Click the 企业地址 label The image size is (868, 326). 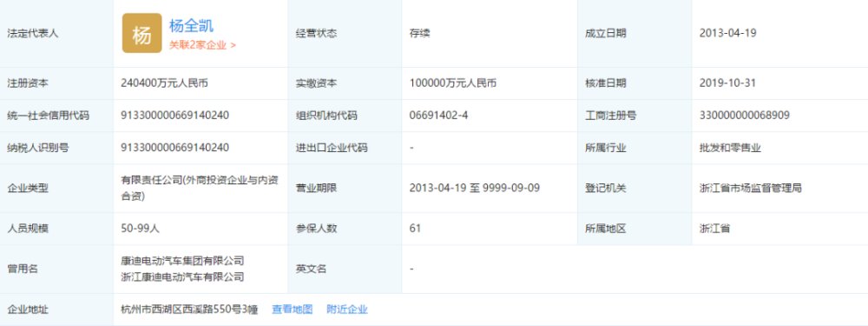tap(28, 309)
